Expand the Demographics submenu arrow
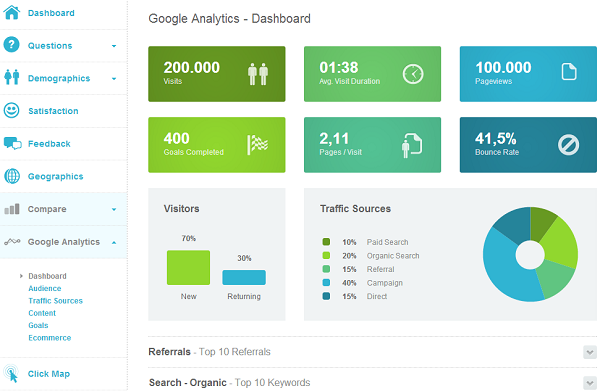 (114, 79)
